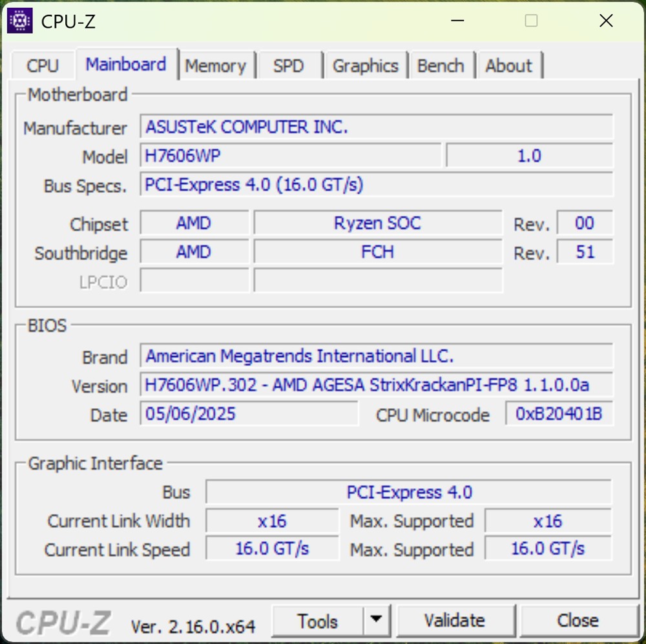Open the Bench tab
Viewport: 646px width, 644px height.
[441, 66]
